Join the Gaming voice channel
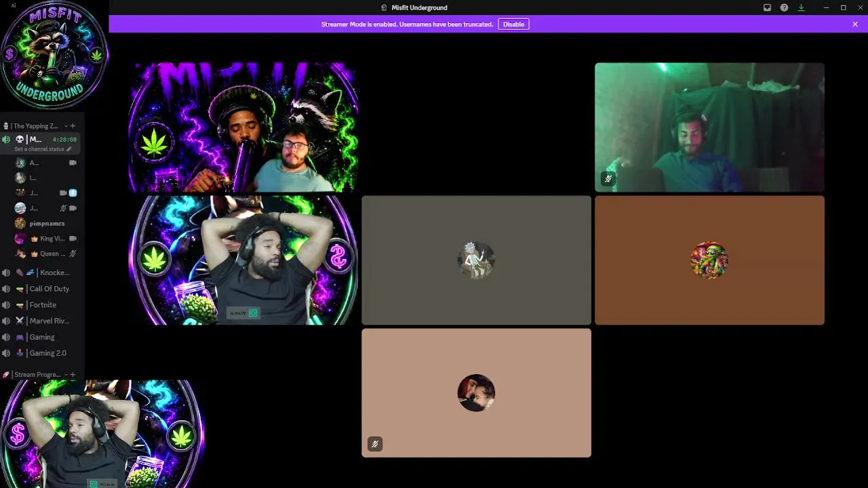 pos(41,337)
